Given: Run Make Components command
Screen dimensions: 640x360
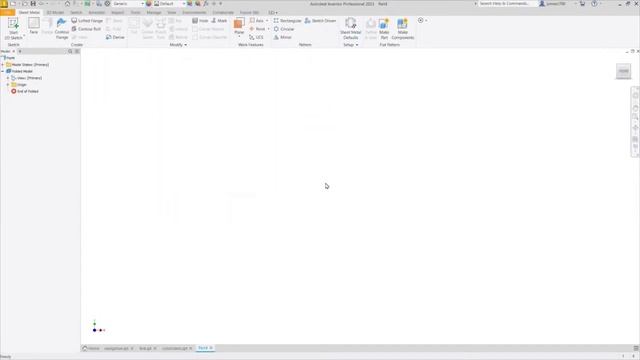Looking at the screenshot, I should (402, 29).
